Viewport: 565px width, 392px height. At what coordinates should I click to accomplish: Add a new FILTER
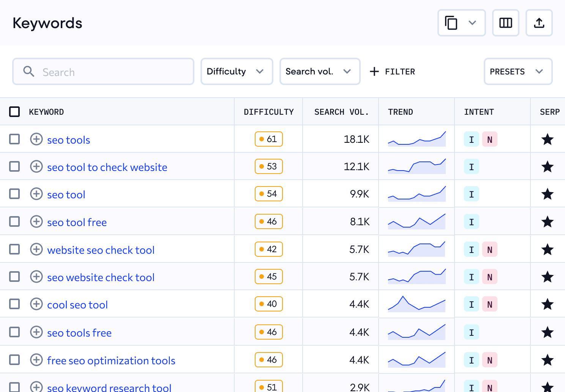pyautogui.click(x=393, y=71)
